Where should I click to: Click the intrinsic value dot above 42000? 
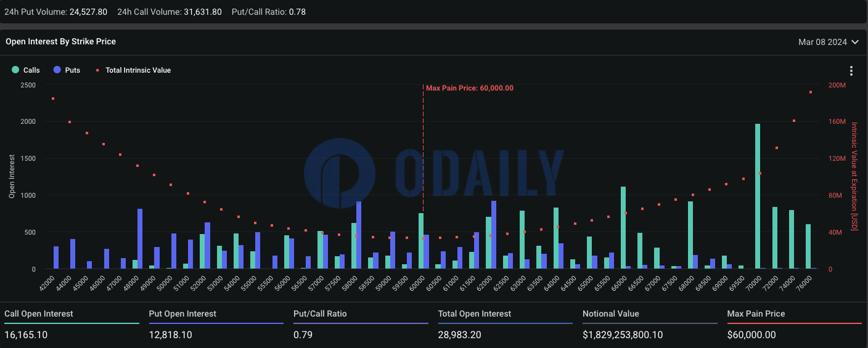(53, 99)
